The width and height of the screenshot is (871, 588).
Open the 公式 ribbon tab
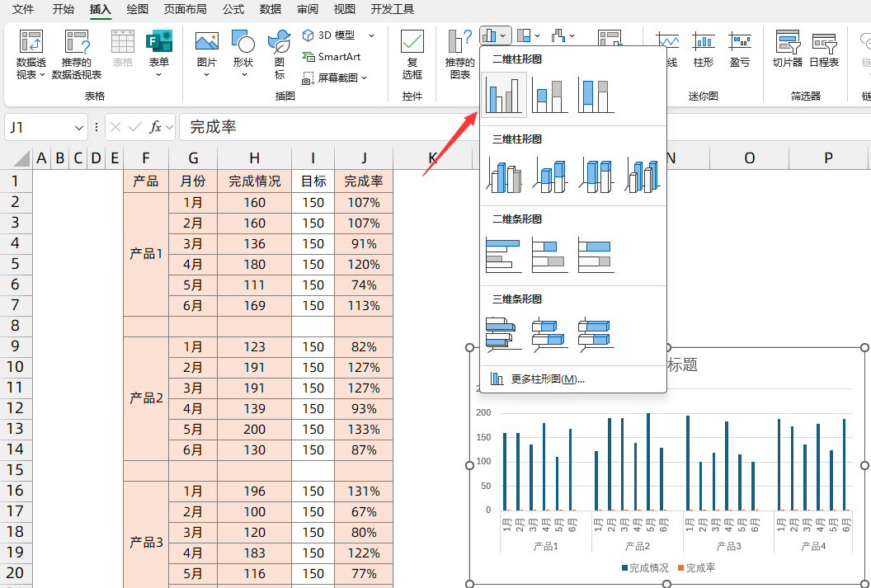(x=233, y=9)
